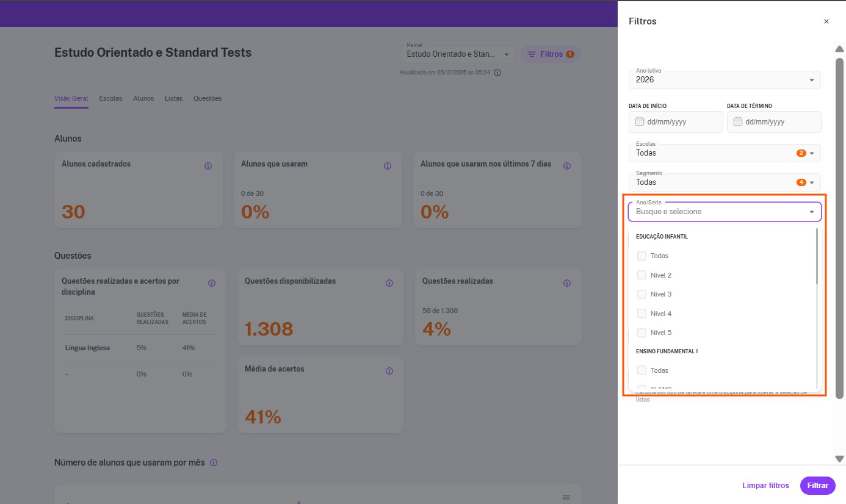Screen dimensions: 846x504
Task: Switch to Visão Geral tab
Action: tap(71, 98)
